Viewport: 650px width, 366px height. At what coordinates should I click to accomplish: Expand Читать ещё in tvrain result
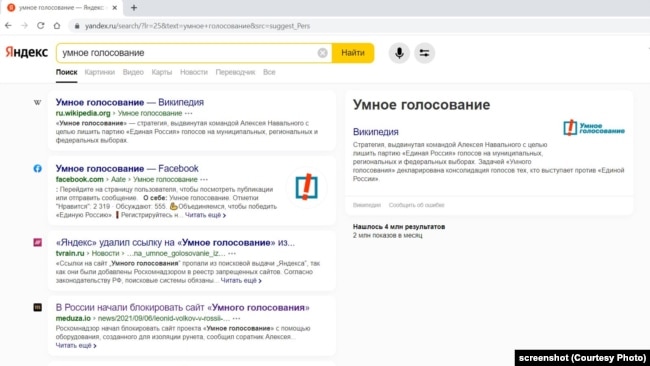coord(241,281)
